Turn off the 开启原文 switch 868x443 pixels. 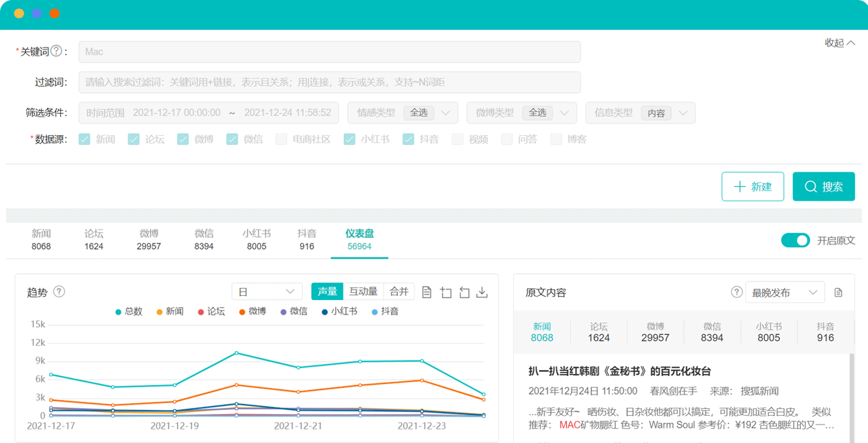pos(796,240)
